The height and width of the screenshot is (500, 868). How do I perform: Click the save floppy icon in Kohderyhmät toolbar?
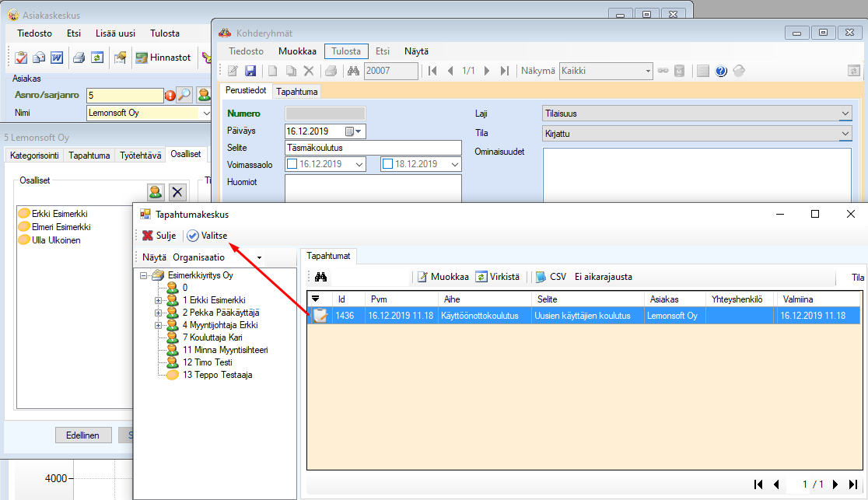[x=250, y=71]
